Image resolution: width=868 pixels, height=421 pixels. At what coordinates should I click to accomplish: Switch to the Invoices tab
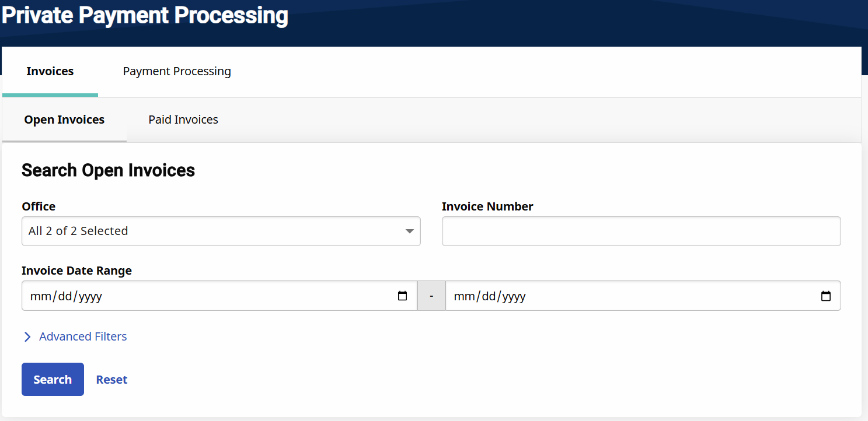[x=50, y=72]
